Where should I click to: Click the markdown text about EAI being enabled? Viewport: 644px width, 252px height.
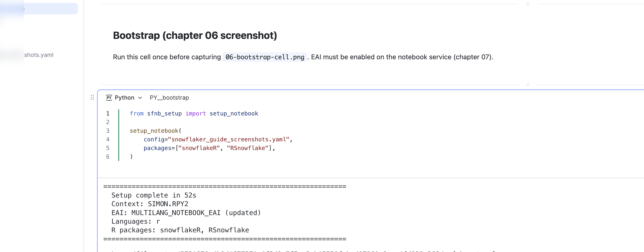pyautogui.click(x=402, y=57)
